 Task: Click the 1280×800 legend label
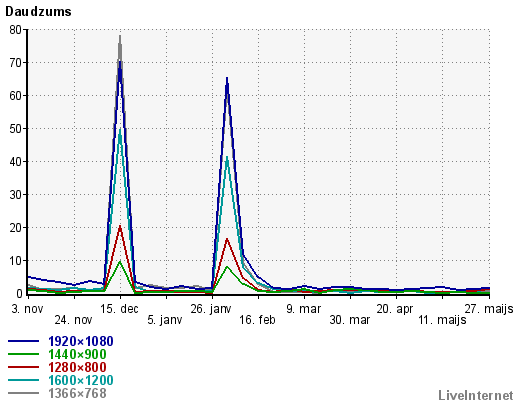click(x=77, y=367)
